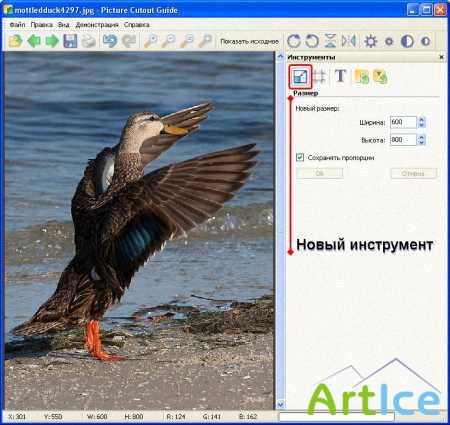Click the Ok button in Размер section
Image resolution: width=450 pixels, height=425 pixels.
pyautogui.click(x=320, y=173)
